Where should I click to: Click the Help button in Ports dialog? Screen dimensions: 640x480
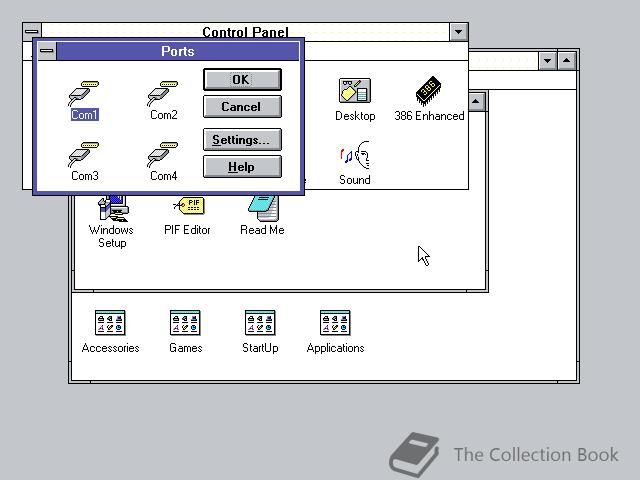(x=242, y=167)
